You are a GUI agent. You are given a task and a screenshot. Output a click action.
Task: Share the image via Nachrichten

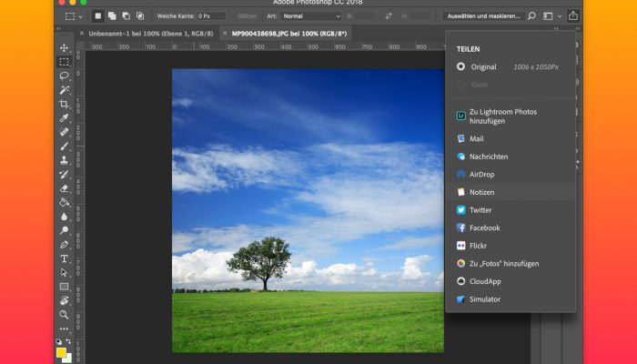click(x=511, y=157)
